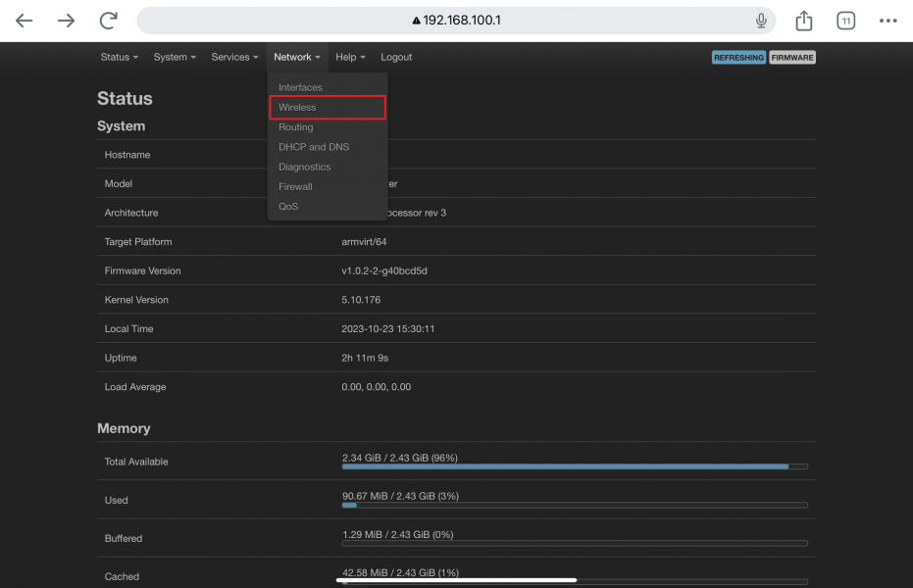Screen dimensions: 913x588
Task: Expand the Services dropdown
Action: (234, 57)
